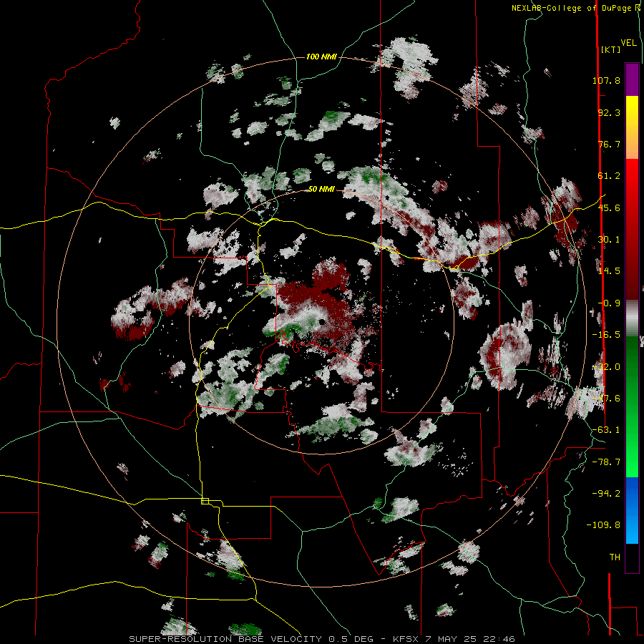Screen dimensions: 644x644
Task: Click the 61.2 scale value
Action: pyautogui.click(x=609, y=176)
